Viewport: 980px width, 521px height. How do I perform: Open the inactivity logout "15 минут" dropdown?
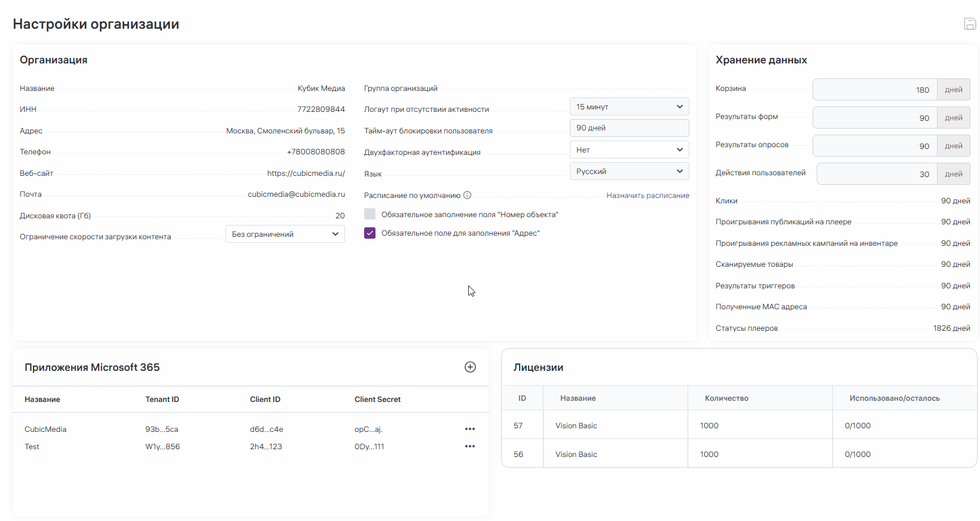coord(629,106)
